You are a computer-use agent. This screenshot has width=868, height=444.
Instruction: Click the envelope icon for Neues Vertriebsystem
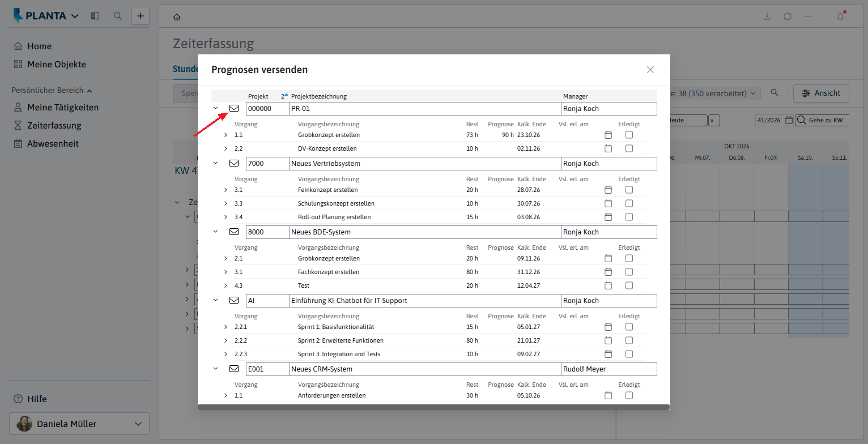coord(234,163)
